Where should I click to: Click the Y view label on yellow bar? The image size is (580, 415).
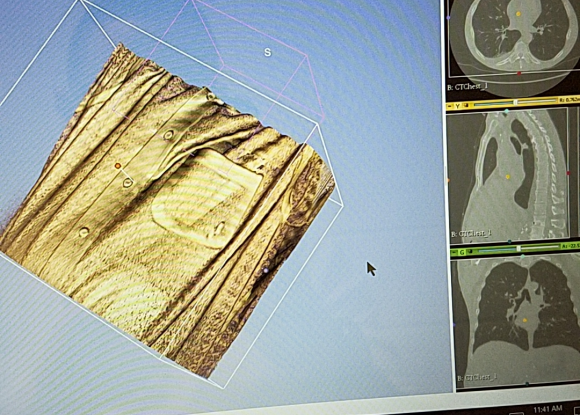(458, 106)
